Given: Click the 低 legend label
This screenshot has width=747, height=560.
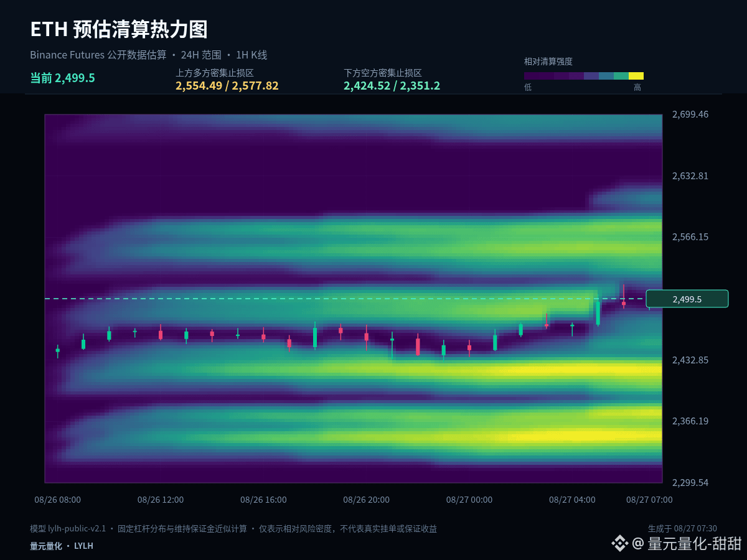Looking at the screenshot, I should tap(528, 87).
